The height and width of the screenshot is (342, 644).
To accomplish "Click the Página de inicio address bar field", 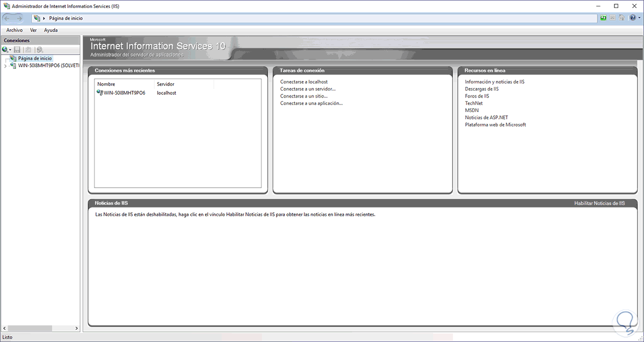I will tap(314, 18).
